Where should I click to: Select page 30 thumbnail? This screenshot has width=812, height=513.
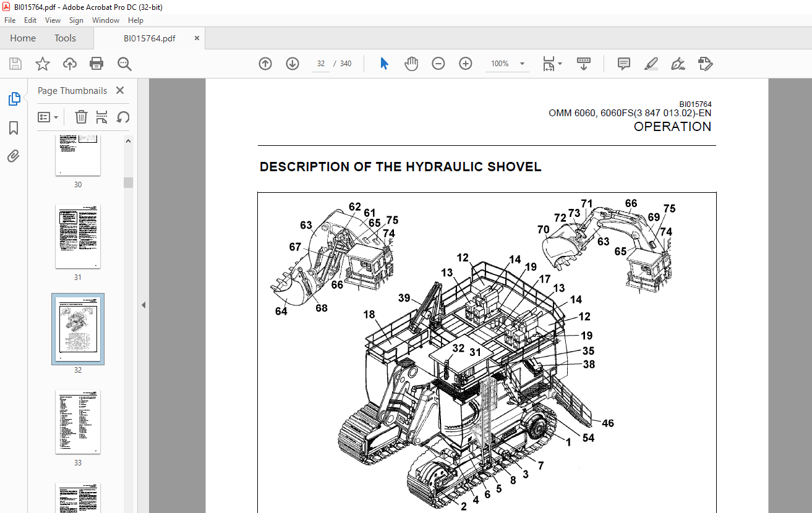click(78, 157)
